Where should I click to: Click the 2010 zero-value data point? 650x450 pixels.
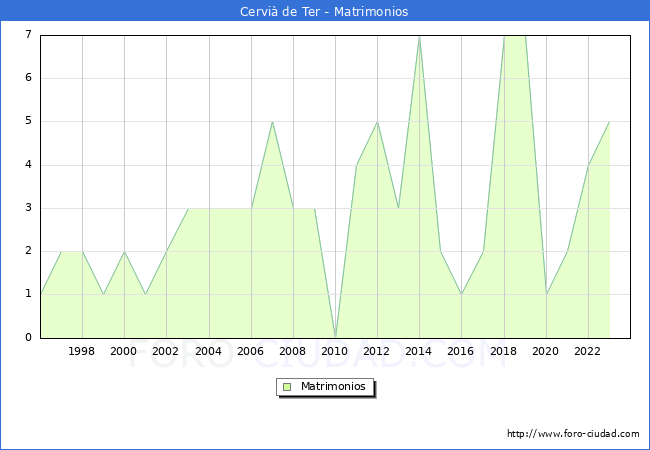(335, 336)
